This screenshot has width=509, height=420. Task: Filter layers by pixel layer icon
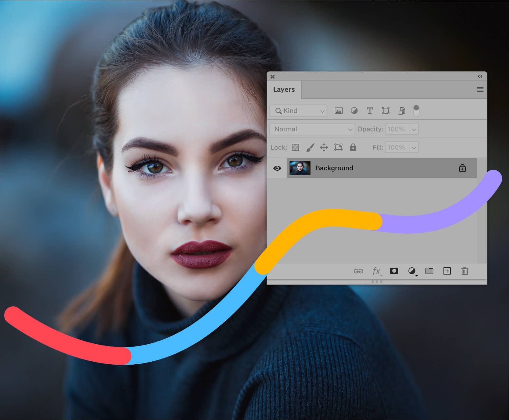pyautogui.click(x=338, y=111)
